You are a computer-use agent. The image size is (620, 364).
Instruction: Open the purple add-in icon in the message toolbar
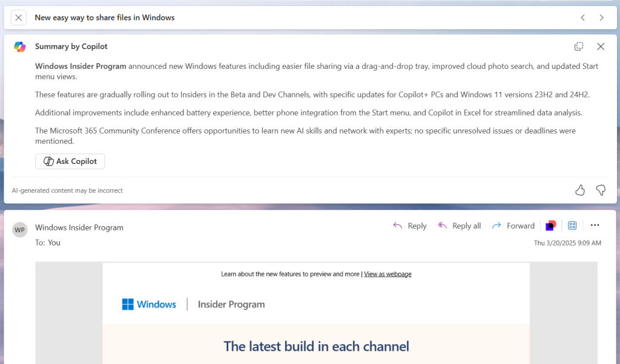550,225
